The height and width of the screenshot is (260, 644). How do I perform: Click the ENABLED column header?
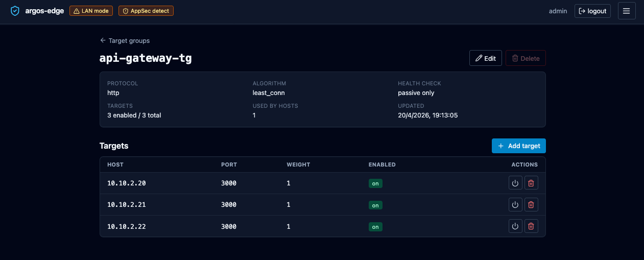click(x=382, y=164)
